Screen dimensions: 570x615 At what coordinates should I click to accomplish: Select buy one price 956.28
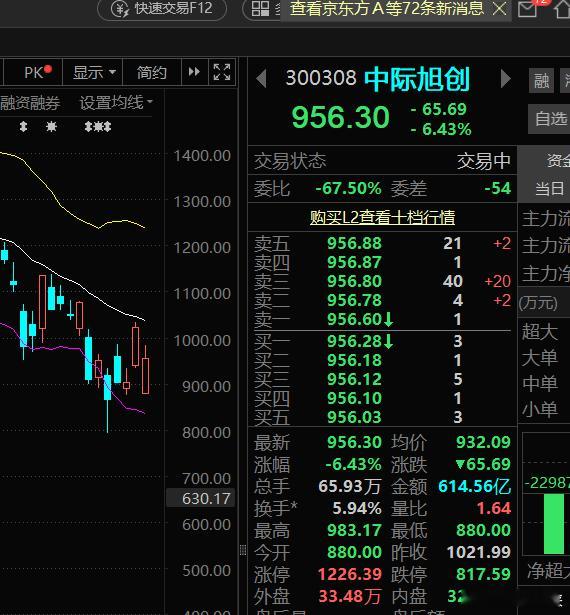354,341
